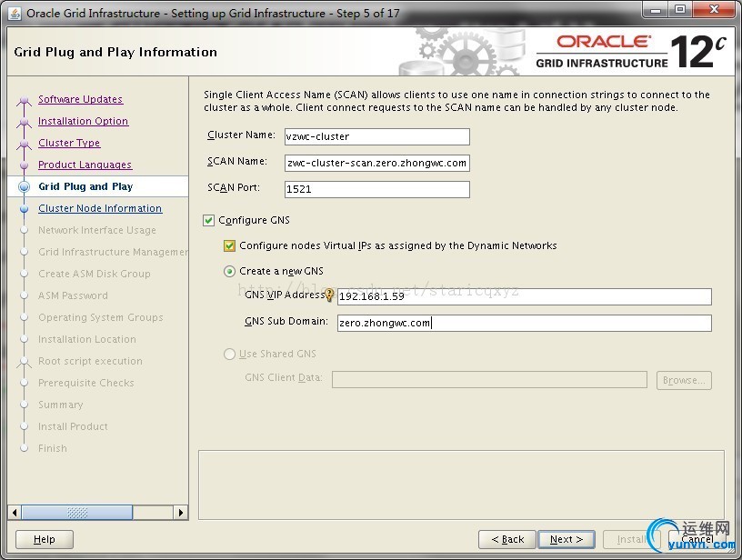Click the Grid Plug and Play step bullet
Screen dimensions: 742x560
point(24,186)
